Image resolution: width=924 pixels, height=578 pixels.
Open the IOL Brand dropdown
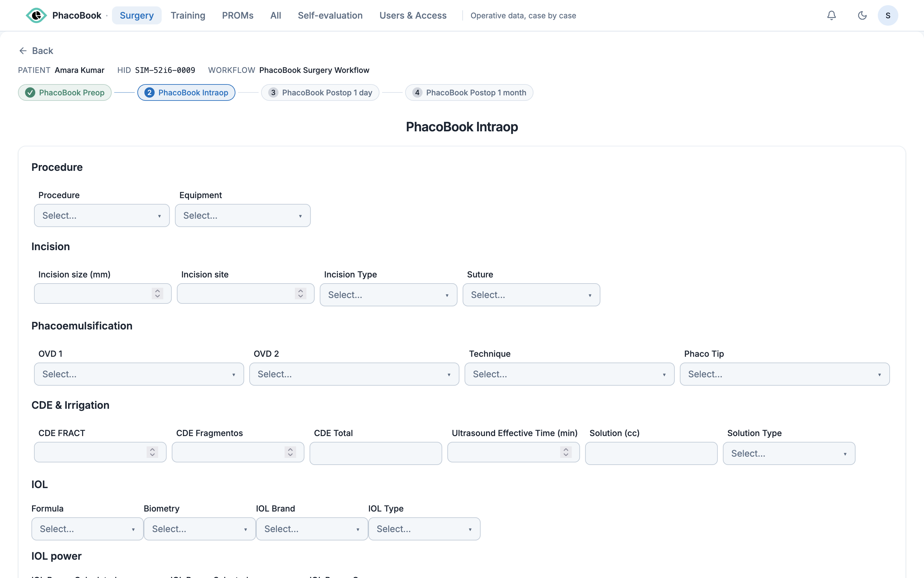pos(312,529)
